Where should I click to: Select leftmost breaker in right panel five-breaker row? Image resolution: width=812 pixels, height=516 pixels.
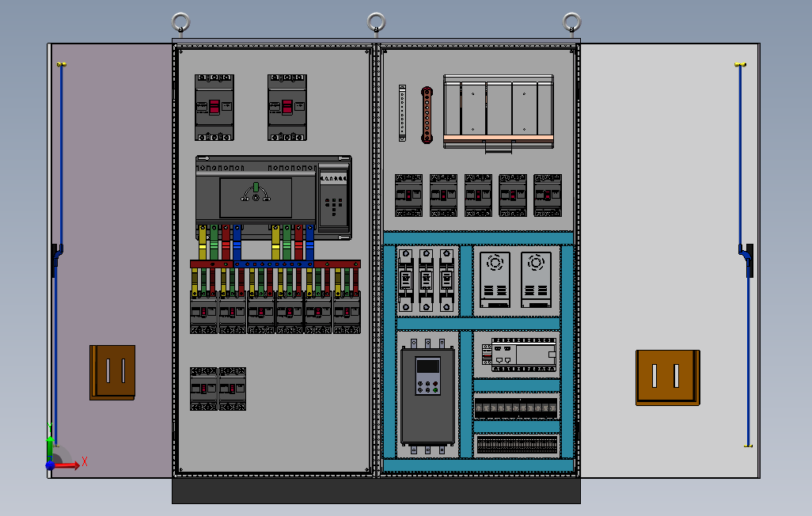pyautogui.click(x=408, y=195)
